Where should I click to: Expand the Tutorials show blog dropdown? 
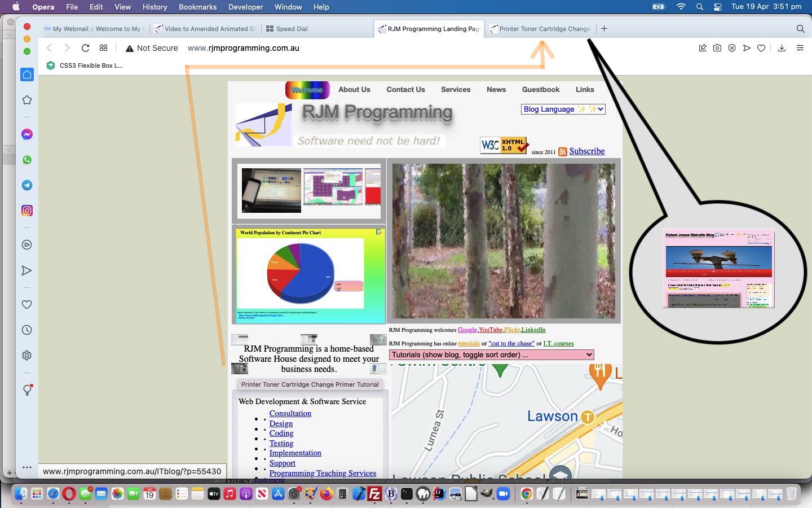point(491,355)
